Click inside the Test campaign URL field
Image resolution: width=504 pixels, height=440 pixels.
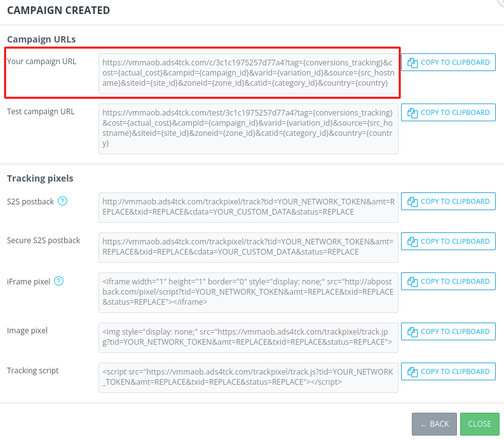pyautogui.click(x=249, y=128)
